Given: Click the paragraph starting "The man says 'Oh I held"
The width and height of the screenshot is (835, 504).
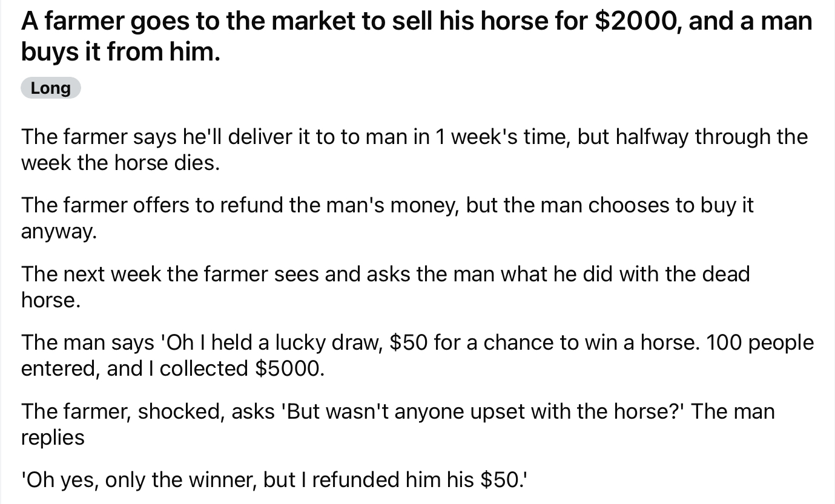Looking at the screenshot, I should pos(417,355).
